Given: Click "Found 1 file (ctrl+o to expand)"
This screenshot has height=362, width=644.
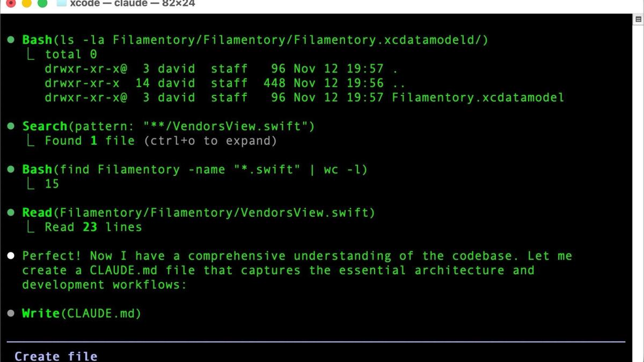Looking at the screenshot, I should [x=160, y=141].
